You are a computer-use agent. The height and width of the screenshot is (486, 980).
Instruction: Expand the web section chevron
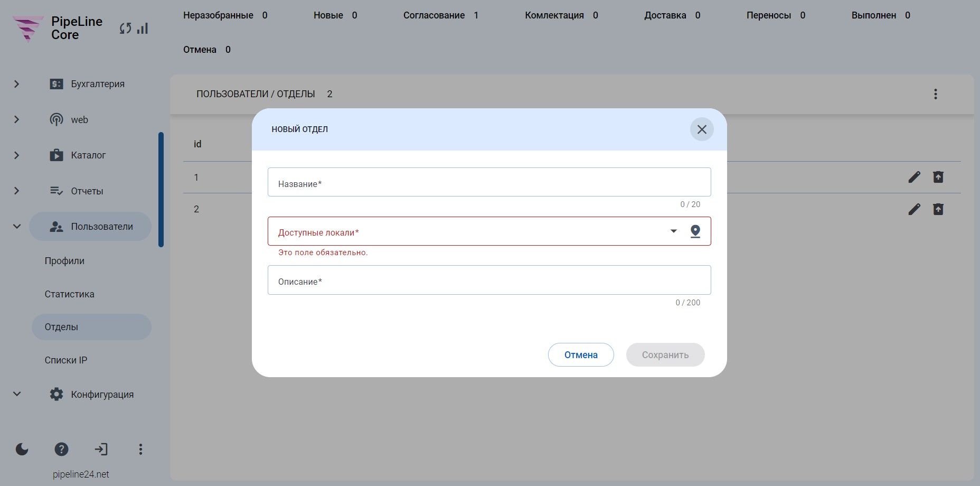pos(17,120)
